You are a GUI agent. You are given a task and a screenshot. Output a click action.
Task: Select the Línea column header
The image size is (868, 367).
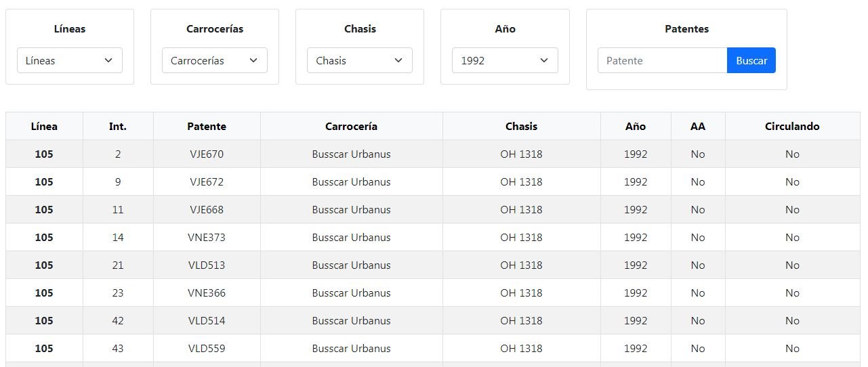[x=44, y=126]
